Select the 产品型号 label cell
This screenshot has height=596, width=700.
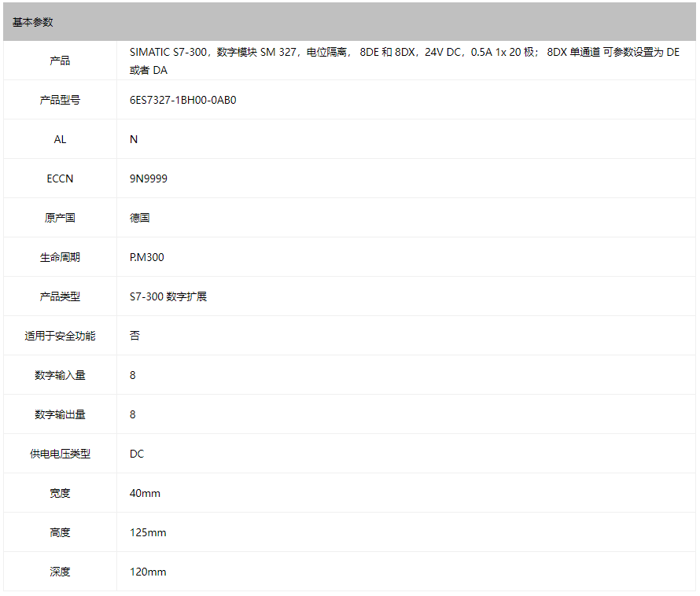(x=60, y=100)
